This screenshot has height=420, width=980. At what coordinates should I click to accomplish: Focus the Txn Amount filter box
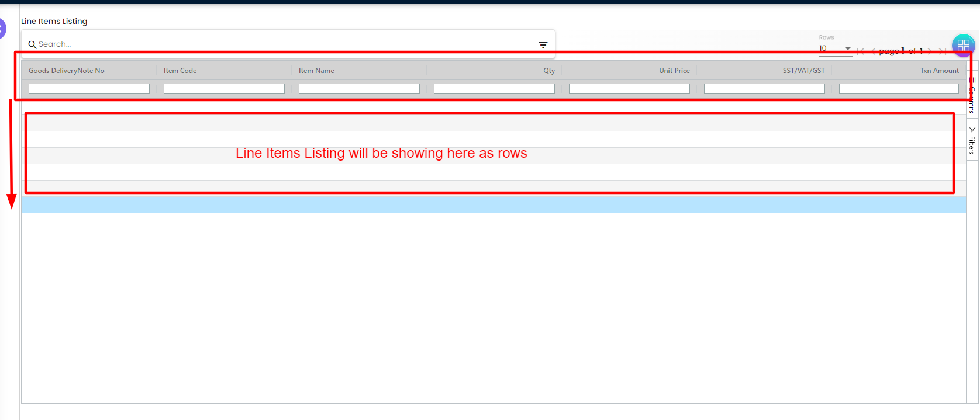[x=899, y=89]
